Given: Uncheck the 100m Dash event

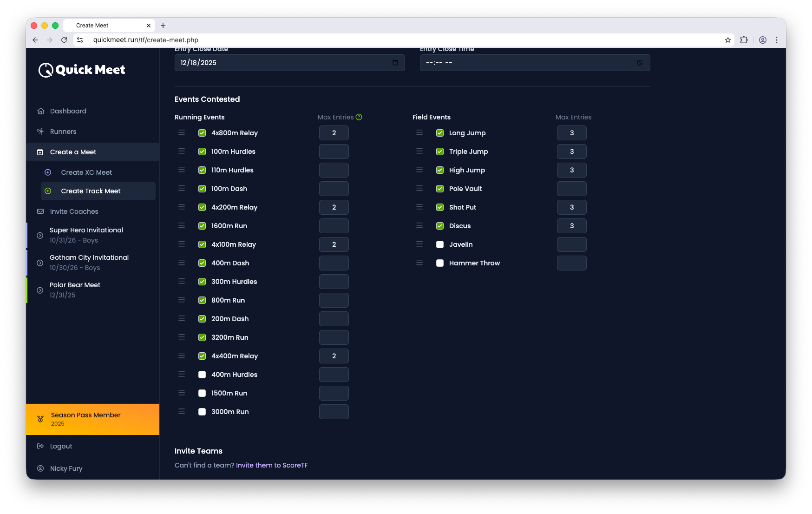Looking at the screenshot, I should (202, 189).
